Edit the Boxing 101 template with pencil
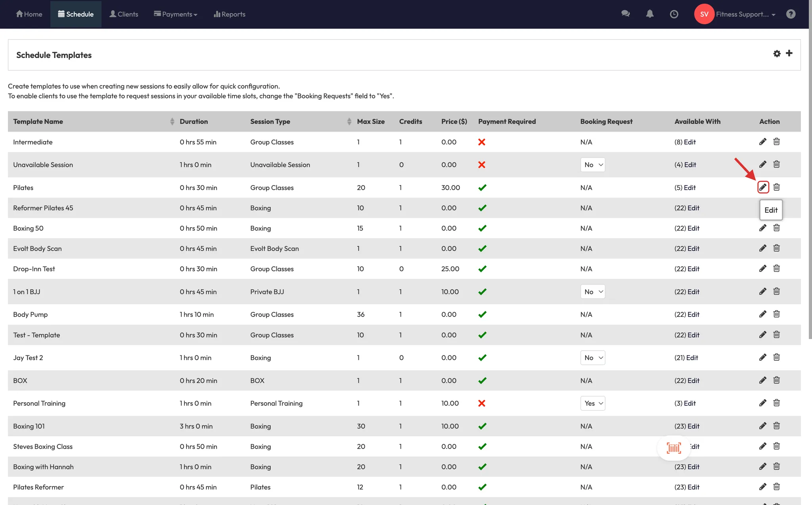 762,426
